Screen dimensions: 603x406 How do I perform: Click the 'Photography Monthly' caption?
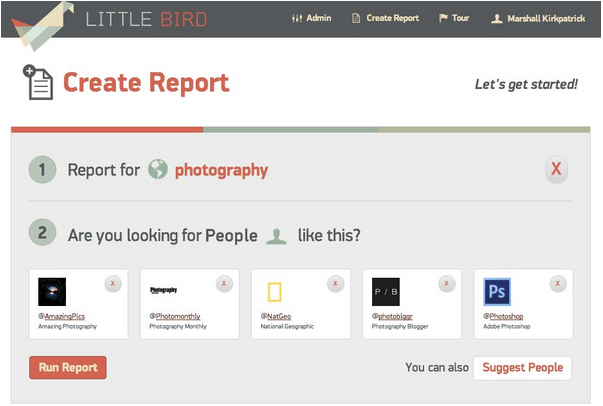coord(178,326)
